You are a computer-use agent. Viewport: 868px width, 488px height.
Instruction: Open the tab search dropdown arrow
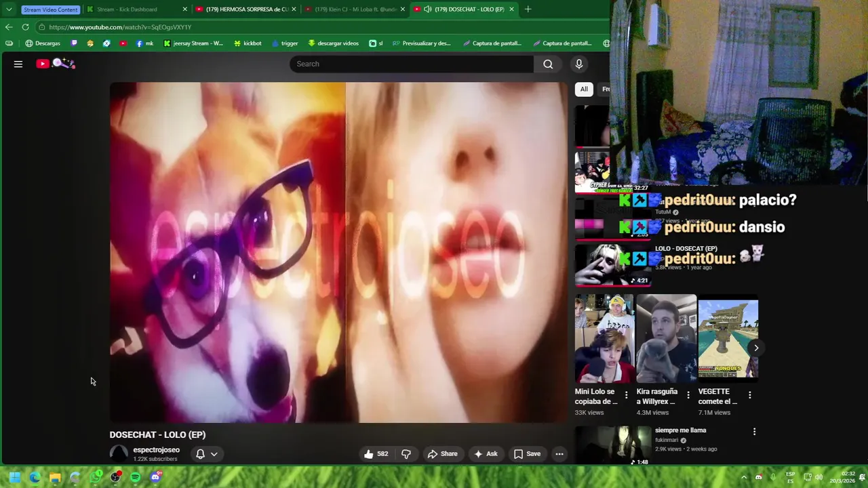8,9
